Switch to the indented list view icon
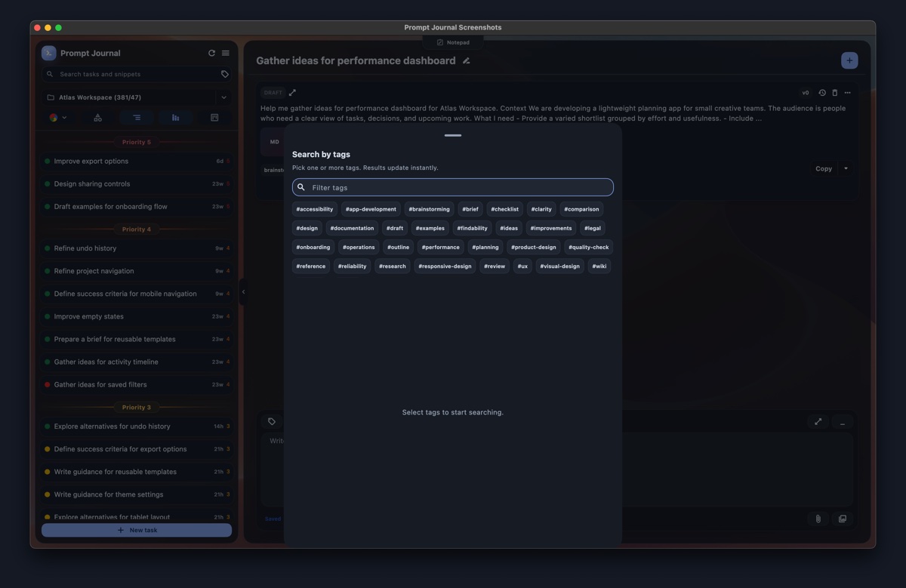The height and width of the screenshot is (588, 906). pyautogui.click(x=137, y=118)
